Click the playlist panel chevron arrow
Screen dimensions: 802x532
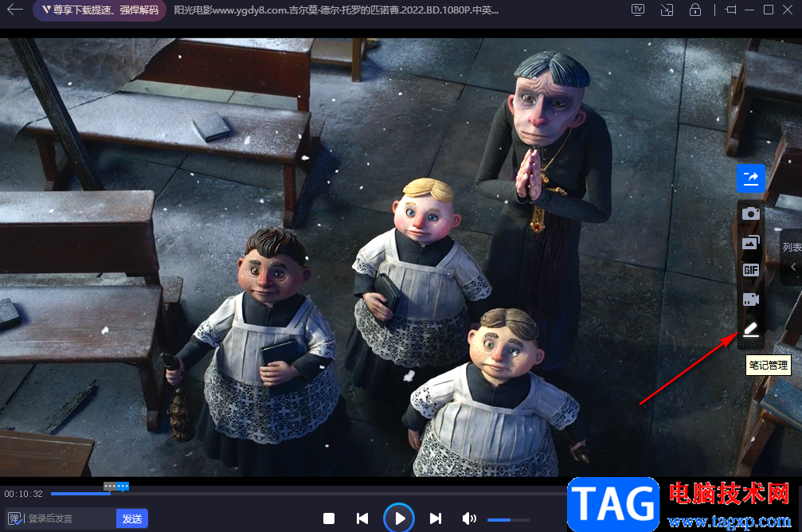pyautogui.click(x=793, y=267)
